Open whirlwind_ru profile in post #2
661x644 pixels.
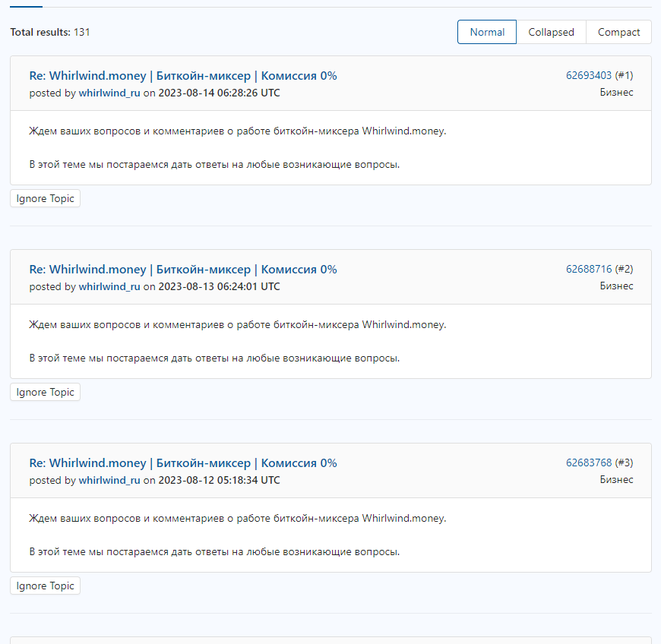109,286
